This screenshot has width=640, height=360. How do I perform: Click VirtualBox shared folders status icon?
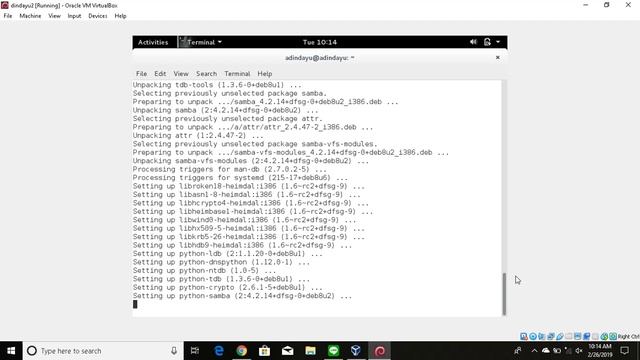tap(569, 336)
